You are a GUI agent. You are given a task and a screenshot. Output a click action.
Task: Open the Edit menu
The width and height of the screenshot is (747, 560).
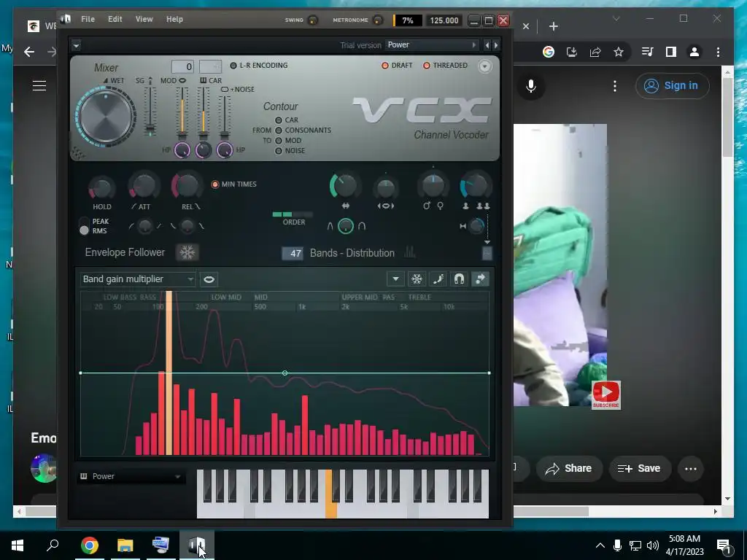coord(115,19)
